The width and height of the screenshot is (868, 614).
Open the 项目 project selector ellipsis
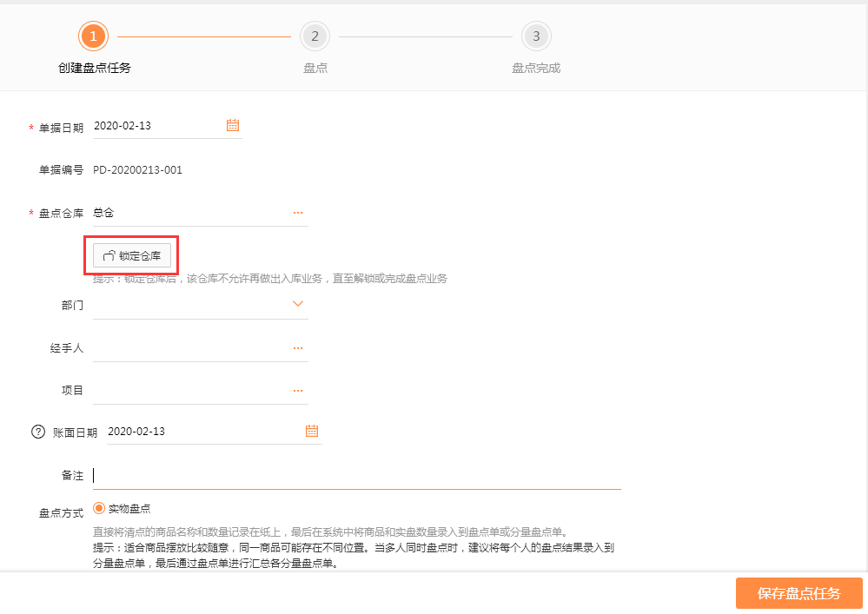(298, 389)
